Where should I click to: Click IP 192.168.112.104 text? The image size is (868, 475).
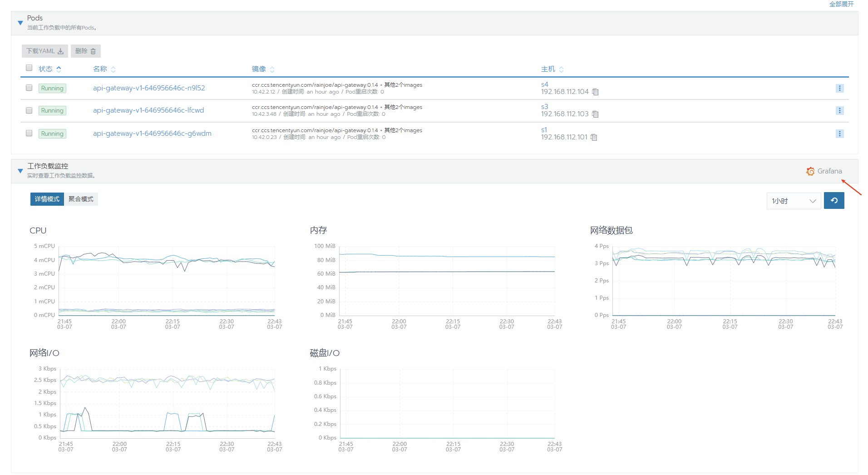[x=565, y=92]
